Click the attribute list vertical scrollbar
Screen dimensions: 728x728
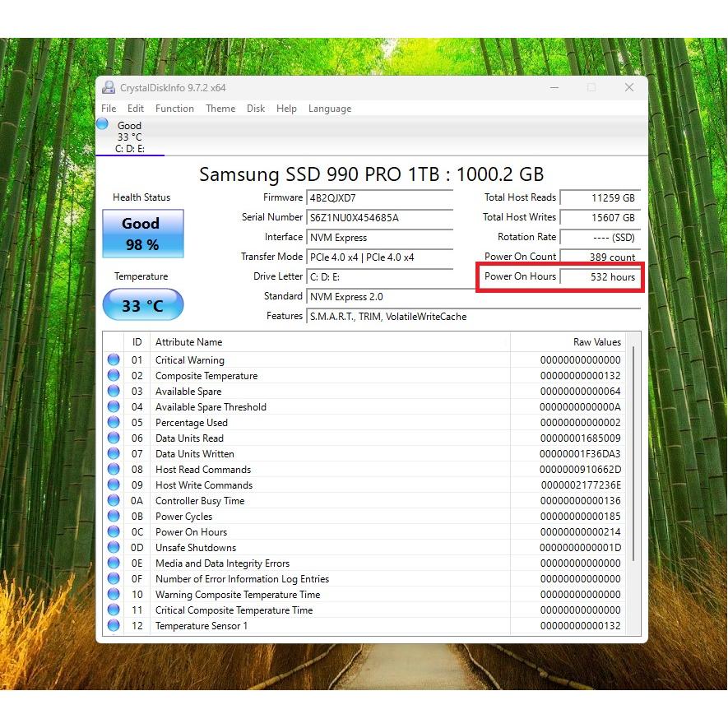633,452
